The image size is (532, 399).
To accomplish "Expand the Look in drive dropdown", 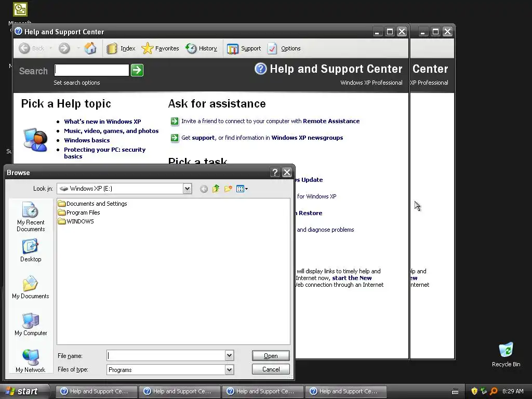I will [187, 189].
